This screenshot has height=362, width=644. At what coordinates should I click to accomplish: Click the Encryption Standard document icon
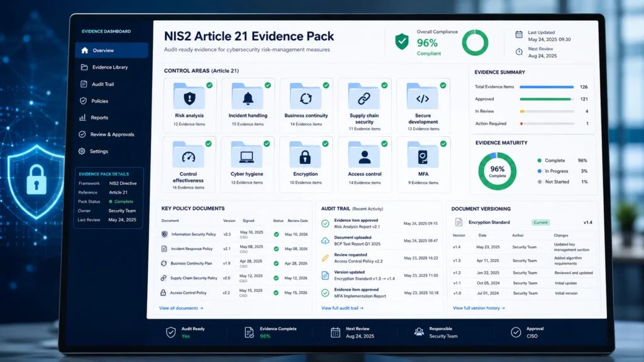pos(458,222)
